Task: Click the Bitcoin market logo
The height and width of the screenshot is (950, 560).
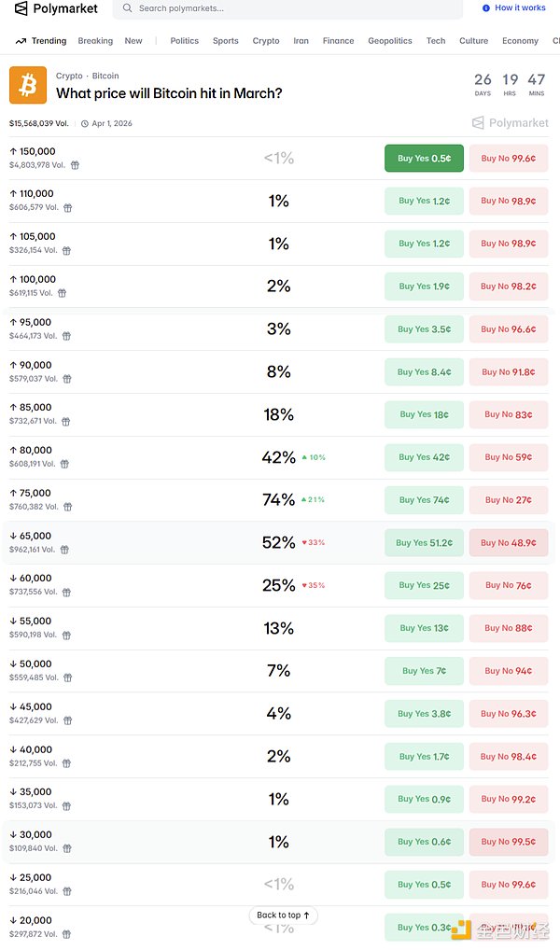Action: [x=27, y=86]
